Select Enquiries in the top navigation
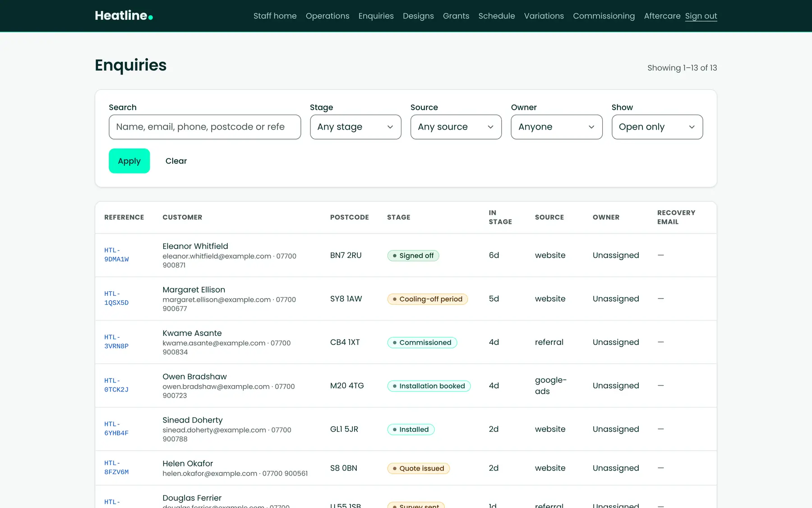 point(376,16)
